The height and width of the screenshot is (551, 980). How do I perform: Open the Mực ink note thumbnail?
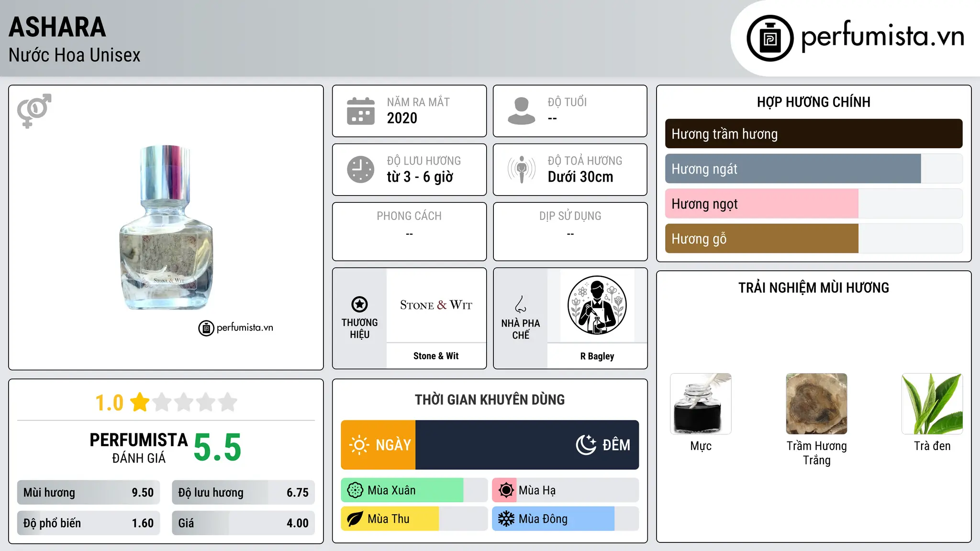pos(701,404)
